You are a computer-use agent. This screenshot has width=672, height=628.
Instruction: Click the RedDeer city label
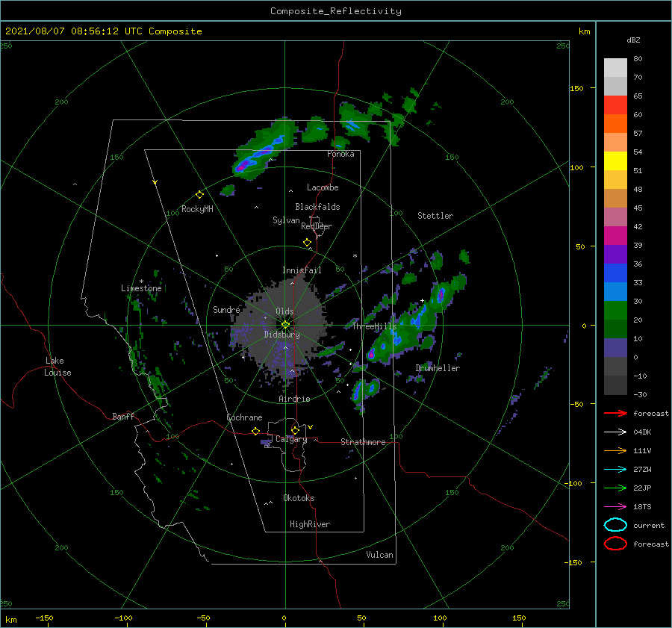tap(317, 226)
